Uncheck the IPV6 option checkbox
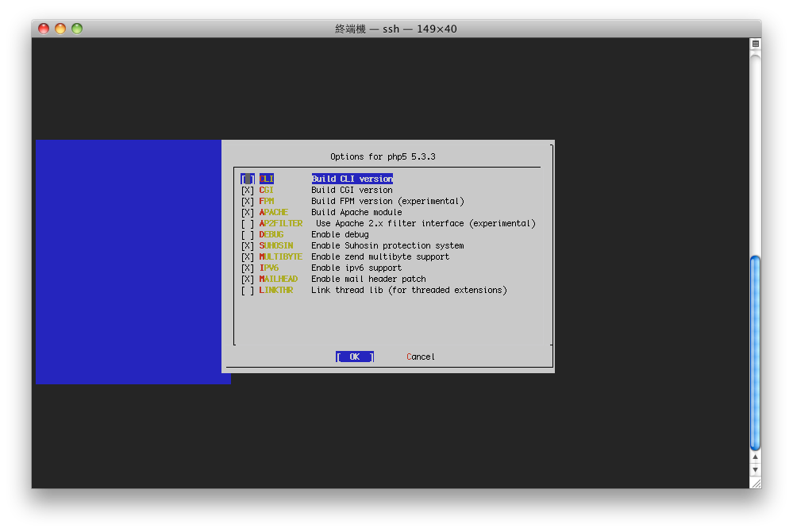 pyautogui.click(x=248, y=268)
